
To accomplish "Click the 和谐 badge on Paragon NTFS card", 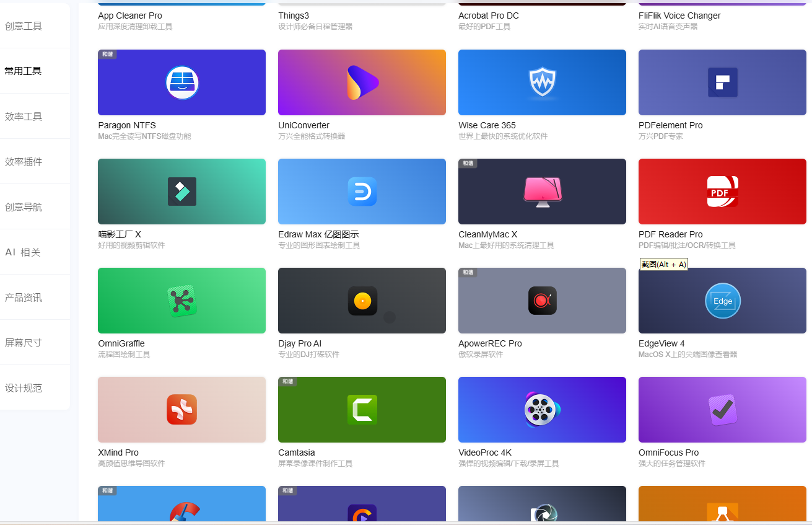I will [108, 55].
